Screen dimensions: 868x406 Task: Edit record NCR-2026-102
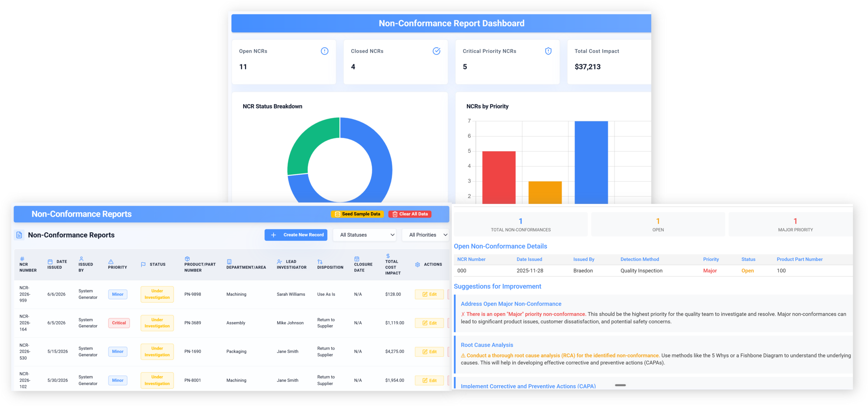429,380
